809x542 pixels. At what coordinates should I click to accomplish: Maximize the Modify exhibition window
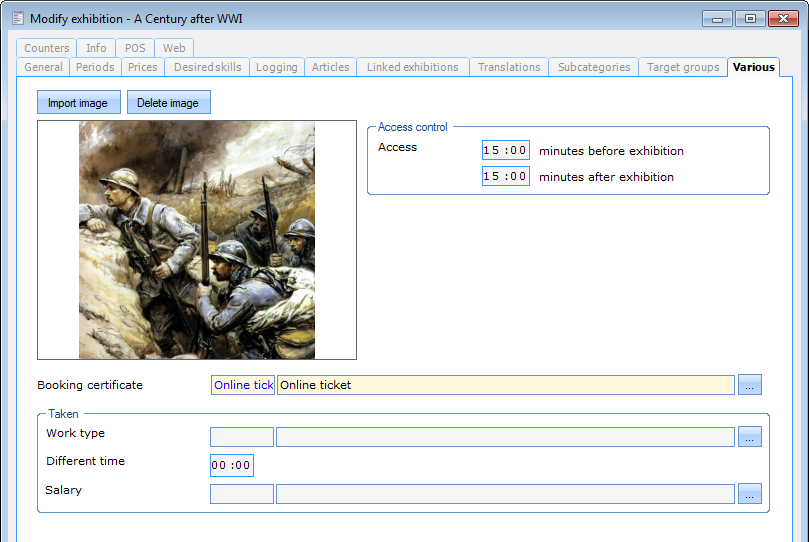point(750,18)
